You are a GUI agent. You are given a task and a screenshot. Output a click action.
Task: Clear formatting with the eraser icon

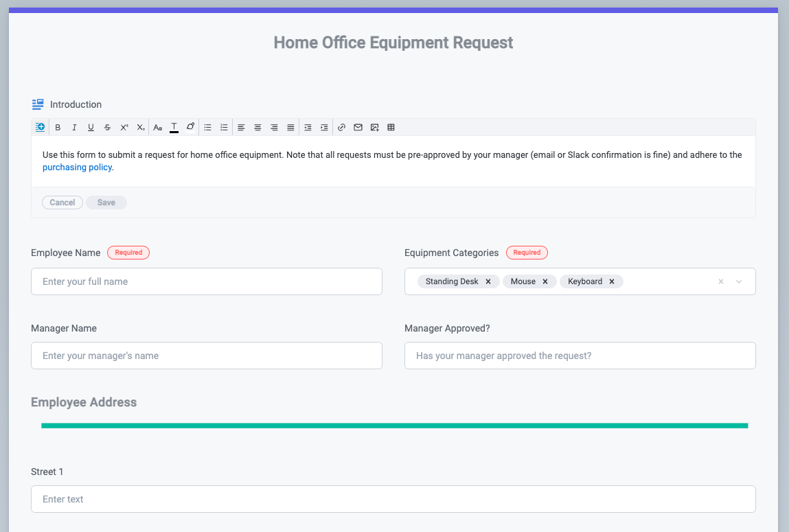pyautogui.click(x=190, y=127)
